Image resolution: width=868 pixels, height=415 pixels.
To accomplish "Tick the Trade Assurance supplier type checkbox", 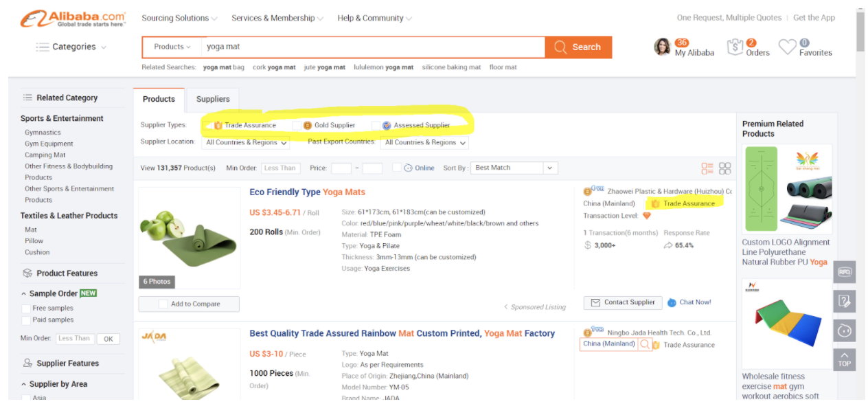I will (206, 125).
